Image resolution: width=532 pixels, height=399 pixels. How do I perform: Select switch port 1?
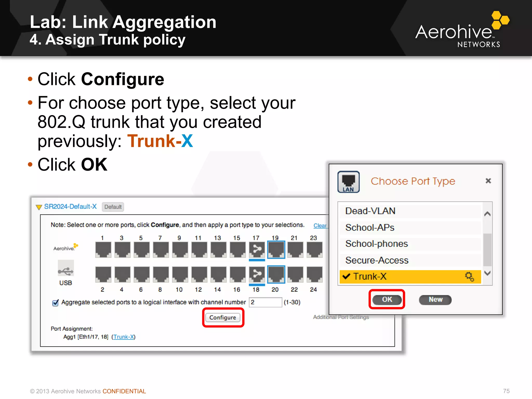pos(103,249)
